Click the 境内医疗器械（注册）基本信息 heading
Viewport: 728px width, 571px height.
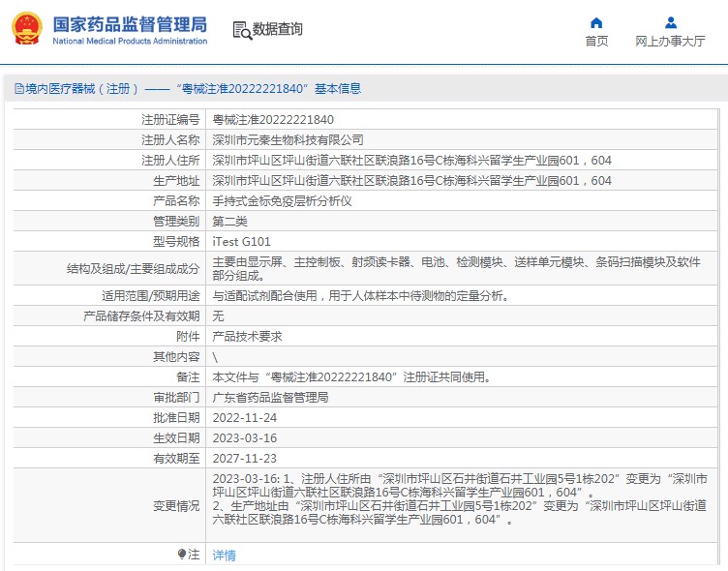tap(194, 88)
